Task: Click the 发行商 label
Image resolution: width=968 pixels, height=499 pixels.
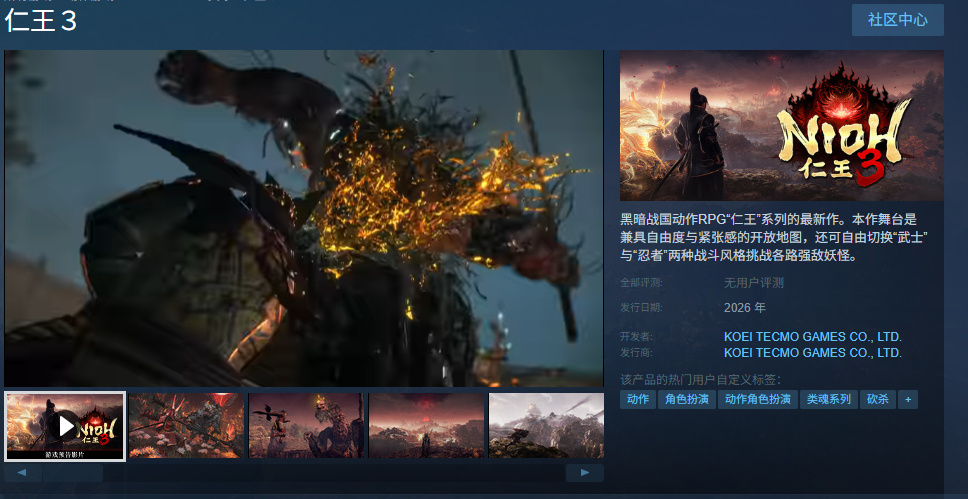Action: [x=636, y=353]
